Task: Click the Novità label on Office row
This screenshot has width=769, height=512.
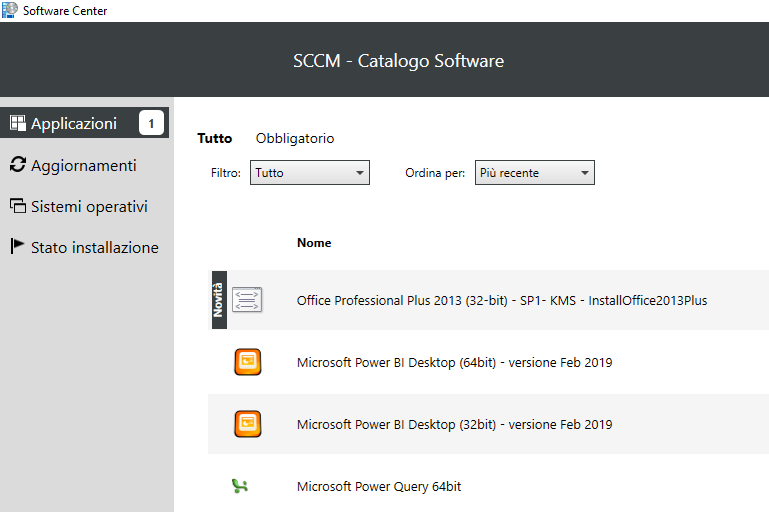Action: [219, 300]
